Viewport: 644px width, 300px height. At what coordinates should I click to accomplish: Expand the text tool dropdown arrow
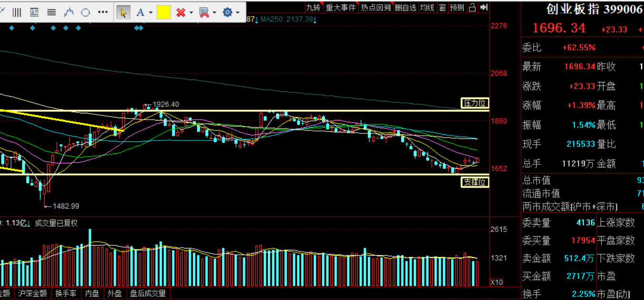click(150, 13)
